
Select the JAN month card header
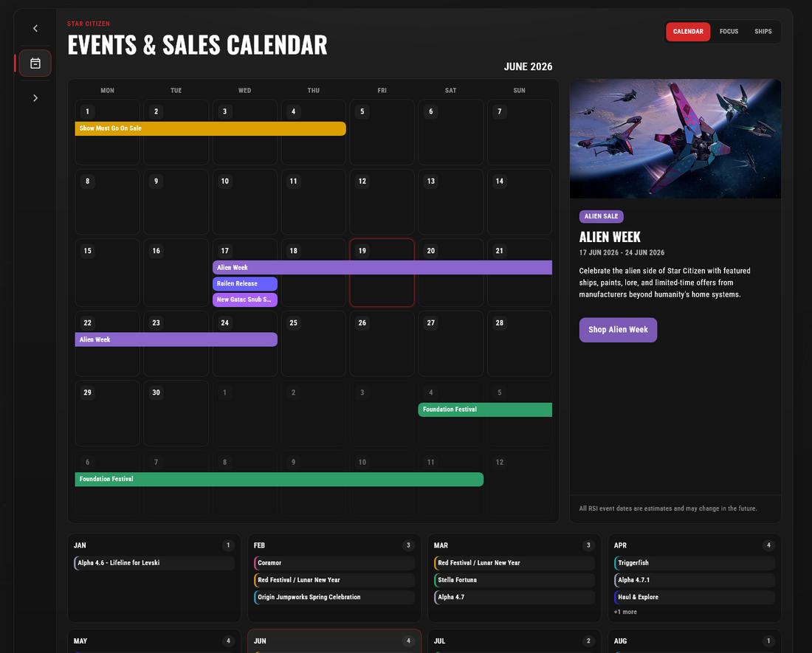(x=154, y=545)
